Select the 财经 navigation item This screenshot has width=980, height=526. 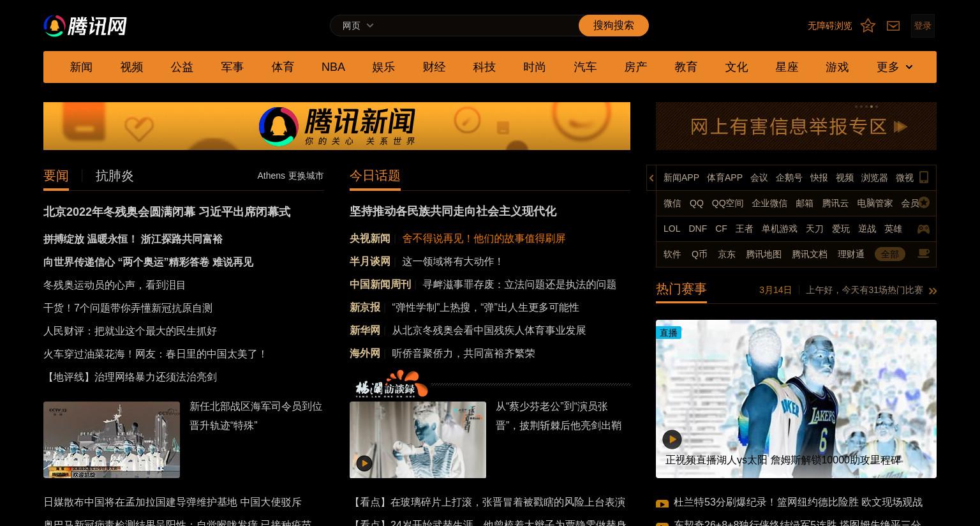click(x=434, y=67)
